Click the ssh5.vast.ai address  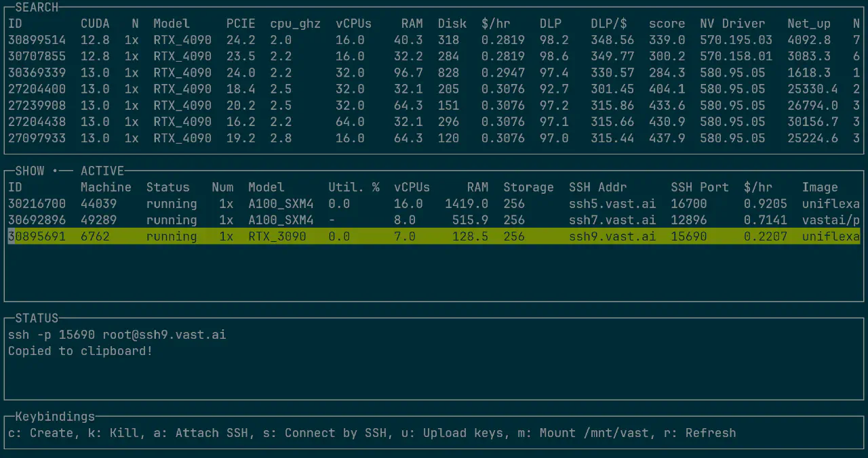tap(612, 203)
